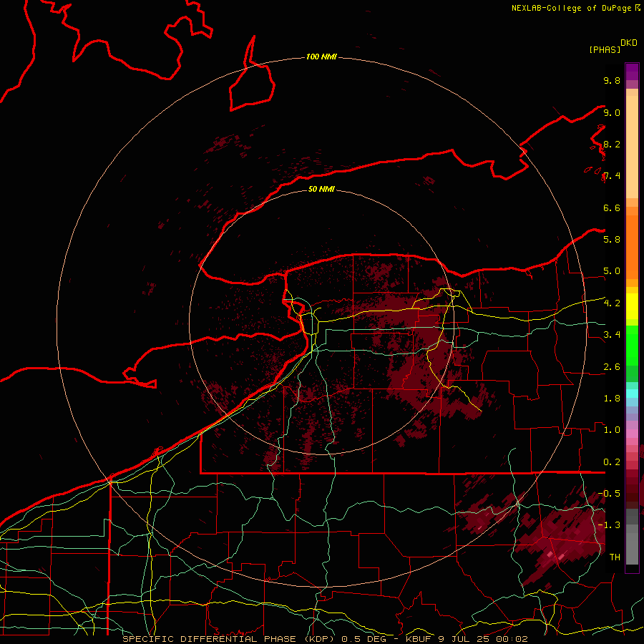Click the "3.4" value on the color scale
The image size is (644, 644).
pyautogui.click(x=612, y=334)
